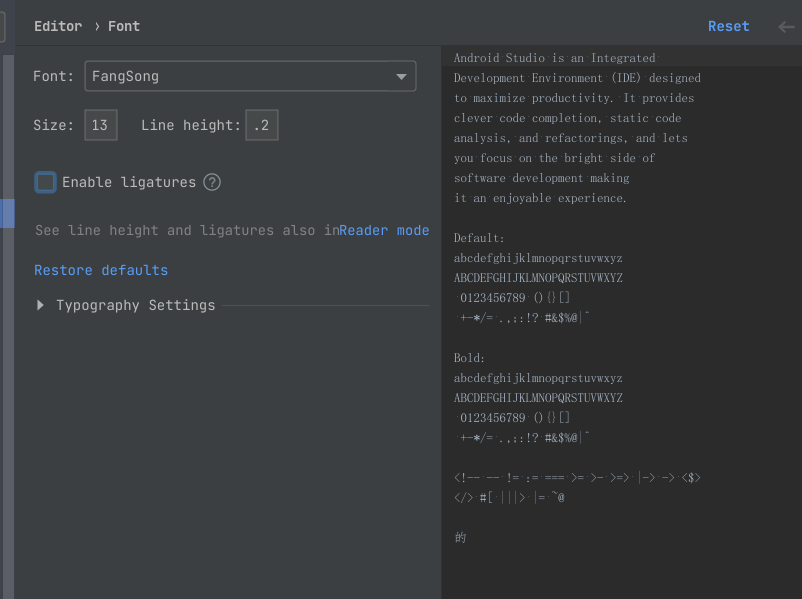Expand the Typography Settings section

[134, 305]
